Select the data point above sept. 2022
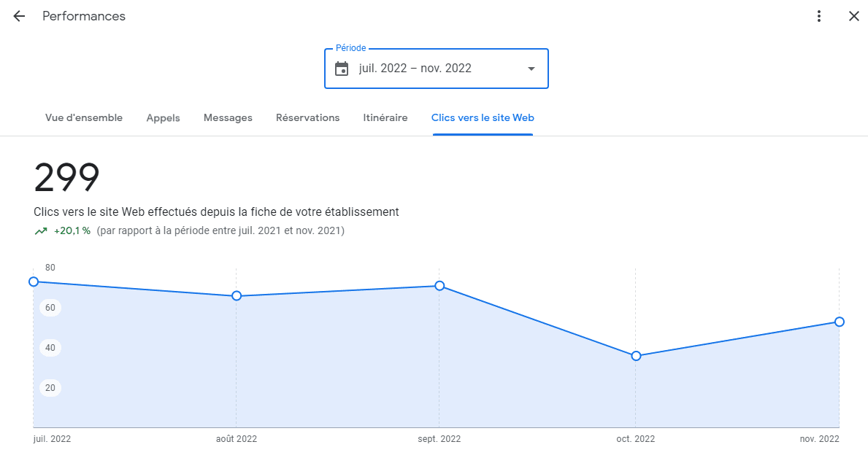Viewport: 868px width, 458px height. [x=439, y=286]
